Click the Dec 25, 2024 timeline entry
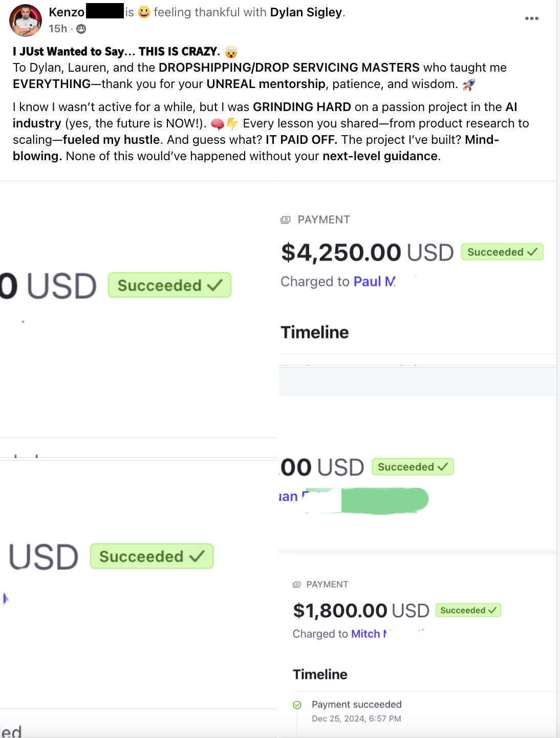Image resolution: width=560 pixels, height=738 pixels. coord(356,719)
